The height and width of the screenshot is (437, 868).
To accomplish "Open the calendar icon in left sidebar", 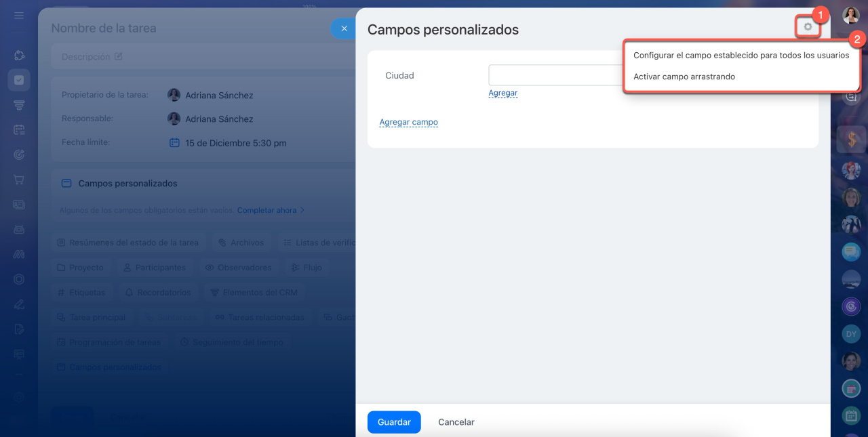I will tap(19, 129).
